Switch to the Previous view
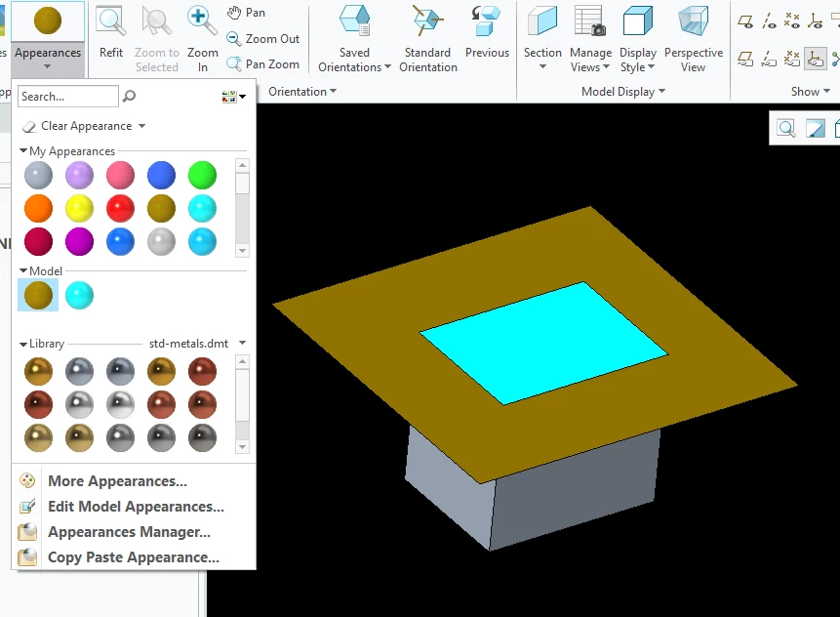Viewport: 840px width, 617px height. point(487,31)
